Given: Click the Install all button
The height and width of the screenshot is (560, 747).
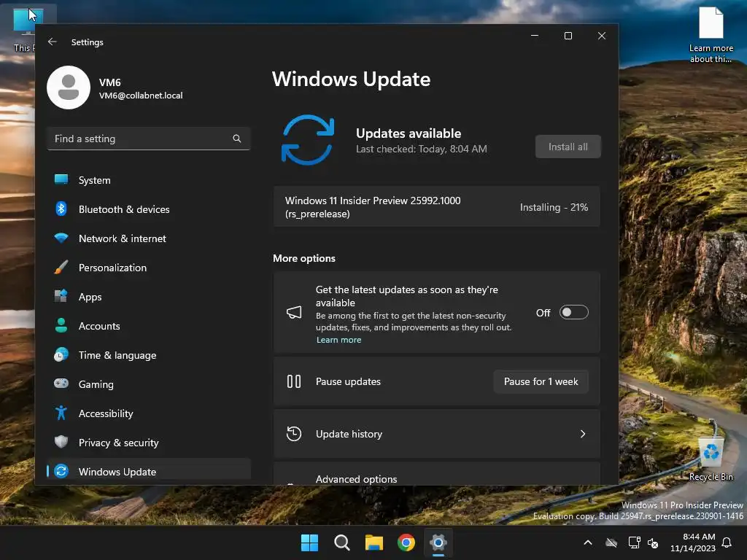Looking at the screenshot, I should click(x=568, y=147).
